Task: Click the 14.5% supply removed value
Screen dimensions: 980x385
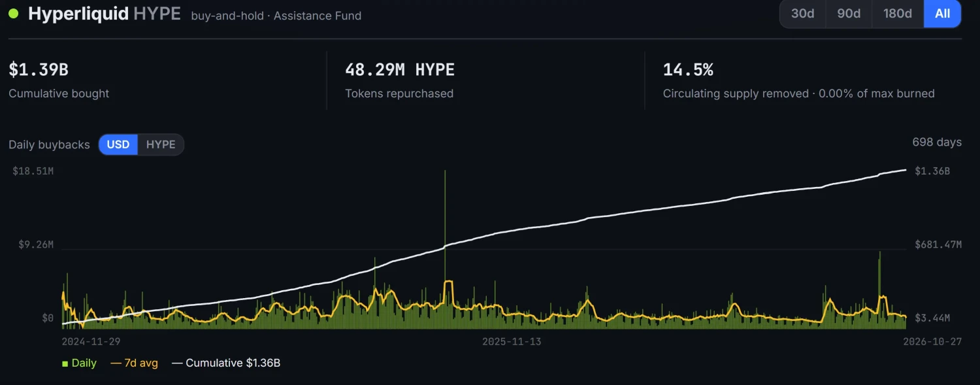Action: coord(688,69)
